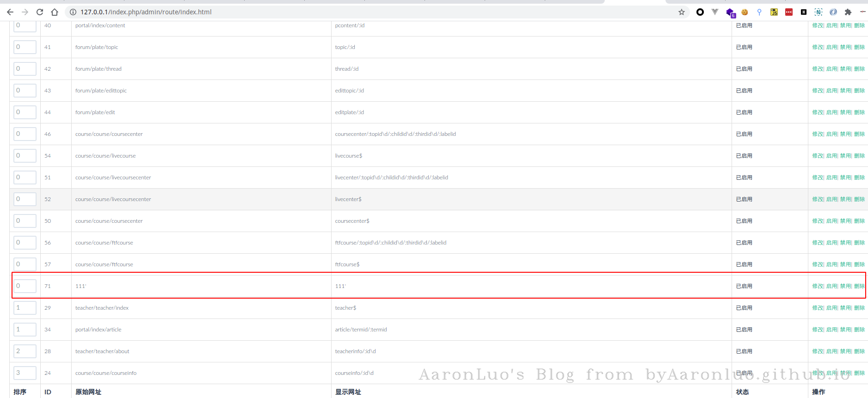The height and width of the screenshot is (398, 868).
Task: Click the red LastPass extension icon
Action: 788,12
